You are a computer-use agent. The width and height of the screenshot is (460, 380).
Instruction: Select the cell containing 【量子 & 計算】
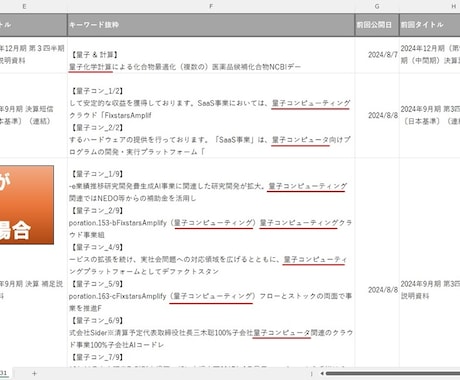point(211,55)
